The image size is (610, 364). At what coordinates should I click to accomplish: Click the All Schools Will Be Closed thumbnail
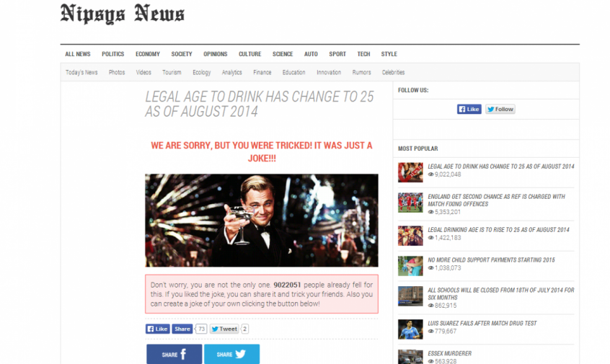tap(410, 296)
